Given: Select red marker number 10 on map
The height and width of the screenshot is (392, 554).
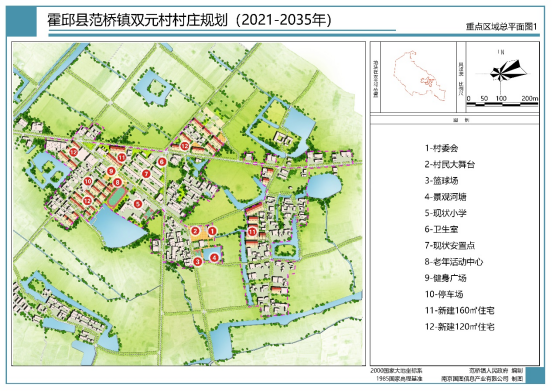Looking at the screenshot, I should pyautogui.click(x=88, y=182).
